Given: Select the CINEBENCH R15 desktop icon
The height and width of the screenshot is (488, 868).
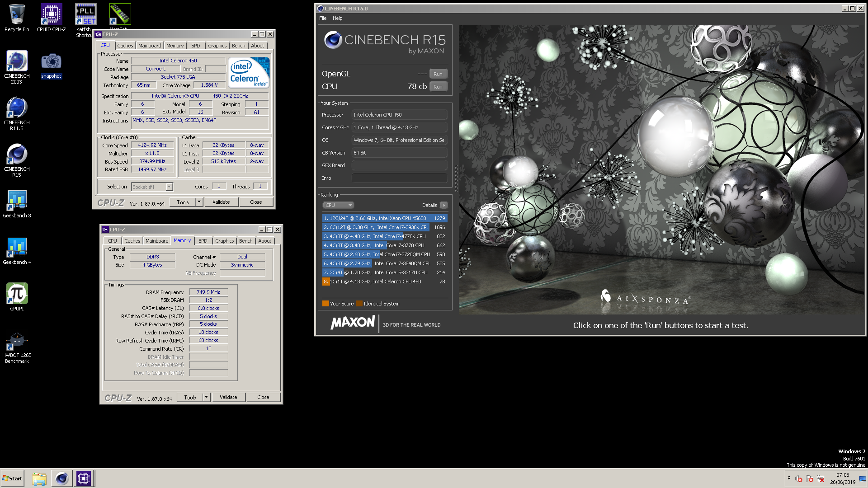Looking at the screenshot, I should pos(17,160).
